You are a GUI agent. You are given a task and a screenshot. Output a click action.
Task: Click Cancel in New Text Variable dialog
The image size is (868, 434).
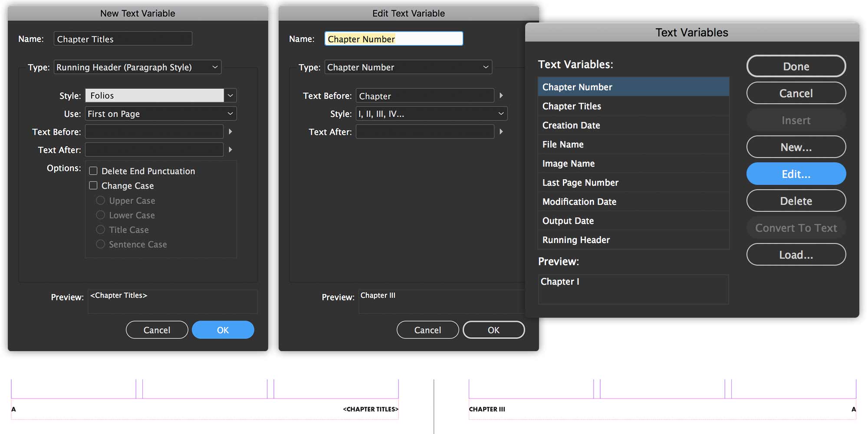click(x=157, y=330)
